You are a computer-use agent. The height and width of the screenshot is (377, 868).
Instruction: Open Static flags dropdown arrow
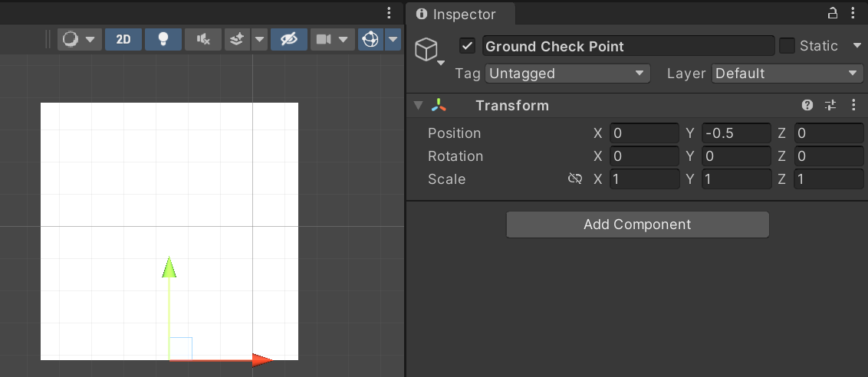pyautogui.click(x=857, y=46)
